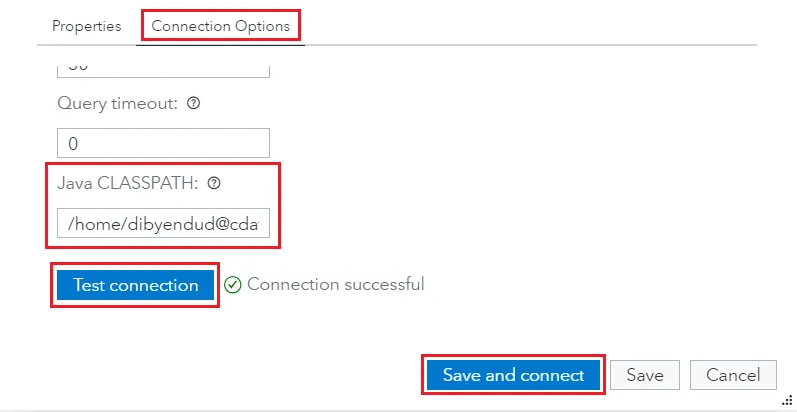Click Save and connect

[x=513, y=375]
